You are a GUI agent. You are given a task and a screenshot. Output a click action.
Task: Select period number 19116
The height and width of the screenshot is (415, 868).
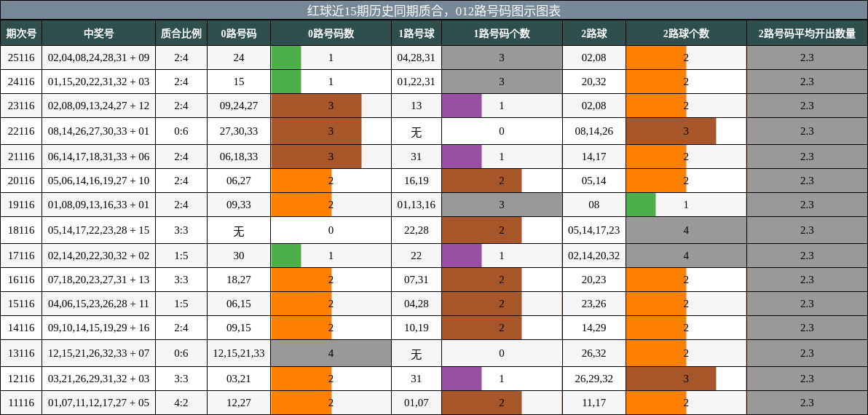click(21, 205)
